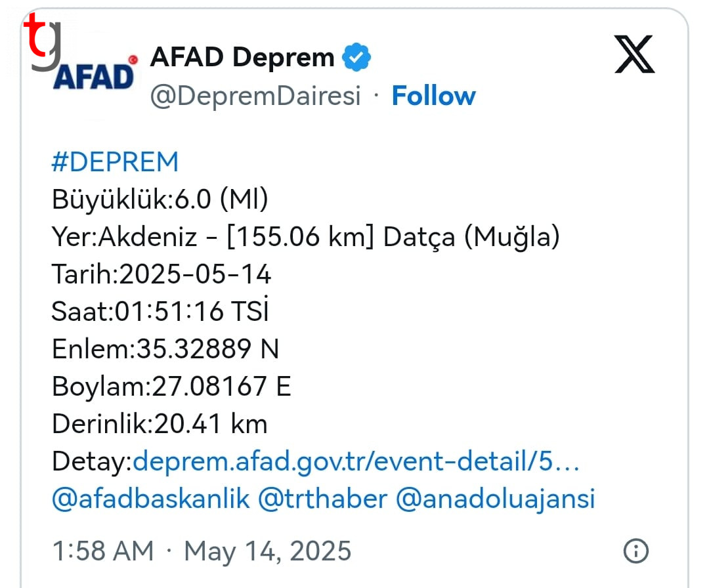This screenshot has height=588, width=709.
Task: Click the info circle icon
Action: [x=635, y=551]
